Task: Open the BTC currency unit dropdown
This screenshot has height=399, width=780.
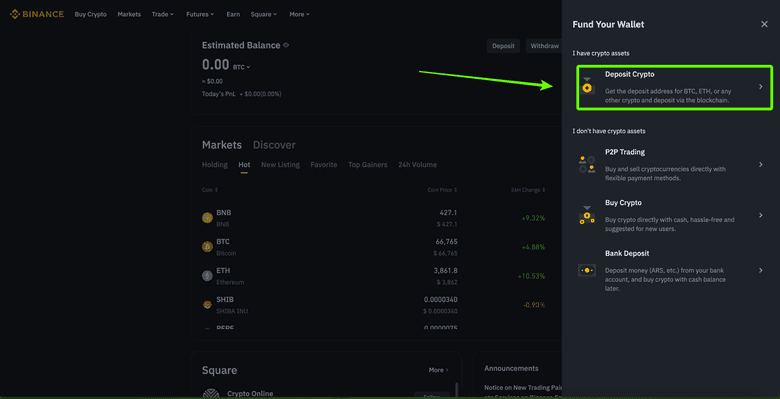Action: (x=242, y=67)
